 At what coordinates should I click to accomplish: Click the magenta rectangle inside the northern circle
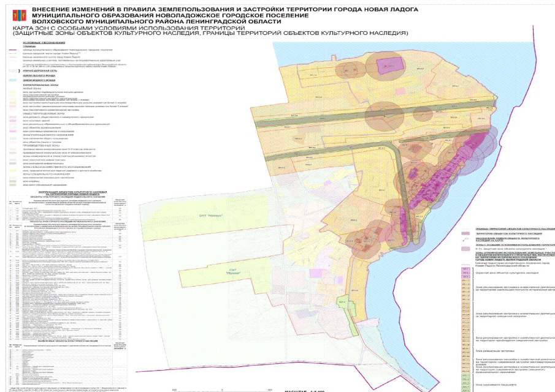[x=390, y=66]
